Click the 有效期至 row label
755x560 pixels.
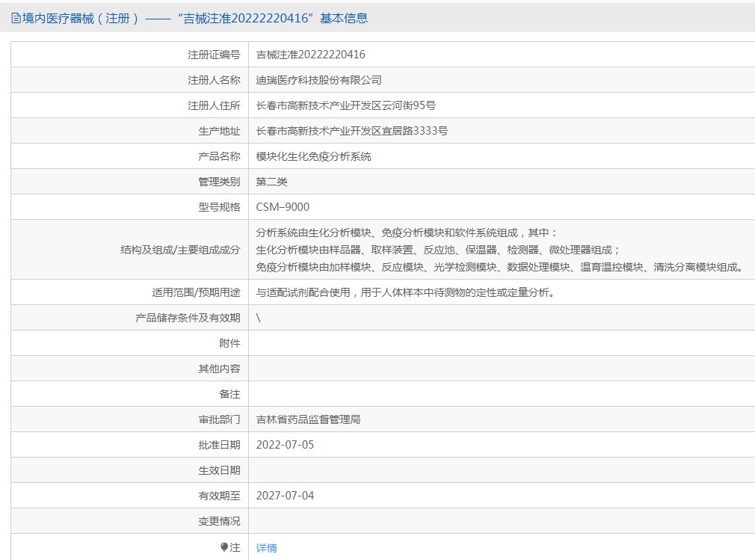pos(219,496)
